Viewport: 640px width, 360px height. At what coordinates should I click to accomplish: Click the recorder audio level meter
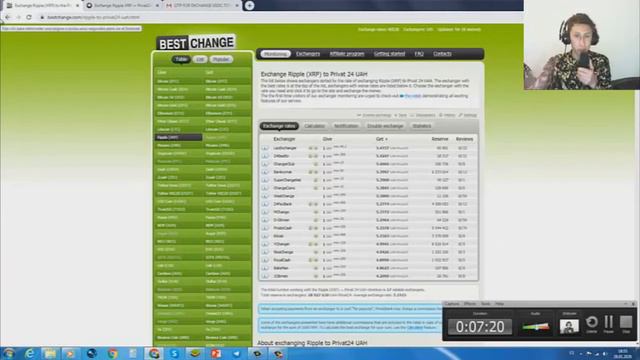click(536, 327)
